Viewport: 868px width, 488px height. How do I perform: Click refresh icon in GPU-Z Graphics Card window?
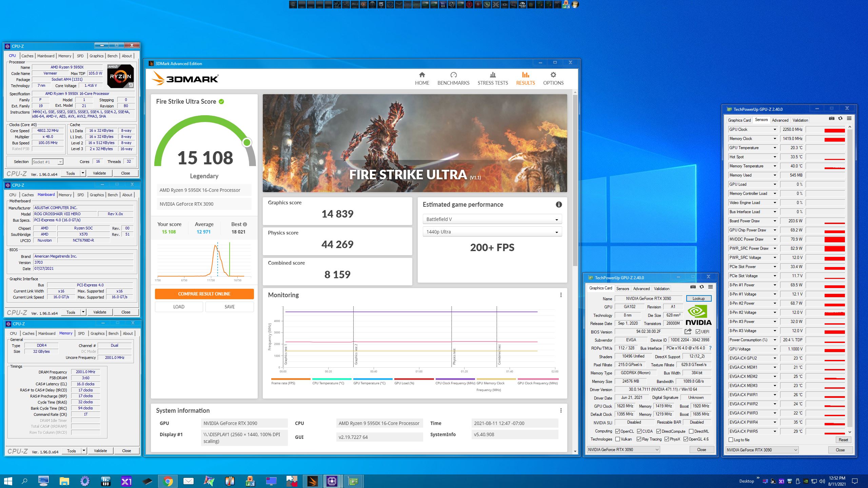(x=702, y=287)
